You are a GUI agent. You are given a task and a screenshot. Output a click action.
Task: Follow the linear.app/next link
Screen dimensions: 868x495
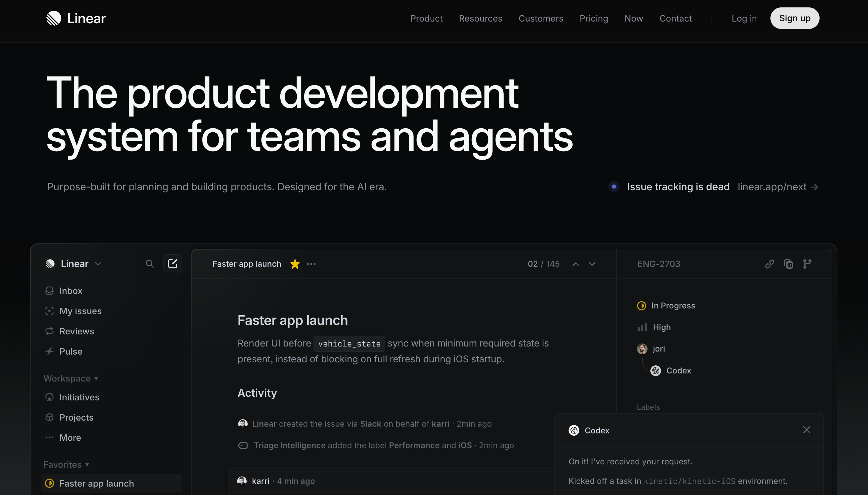click(x=778, y=187)
